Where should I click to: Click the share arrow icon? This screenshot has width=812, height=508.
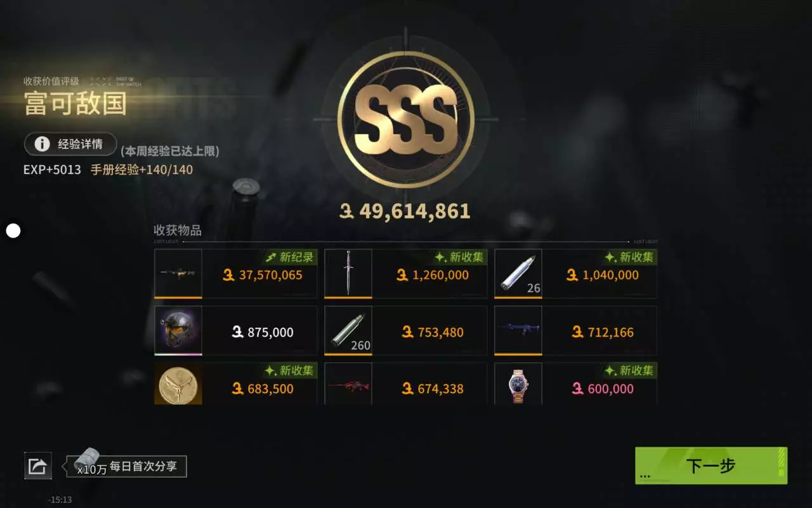[37, 466]
